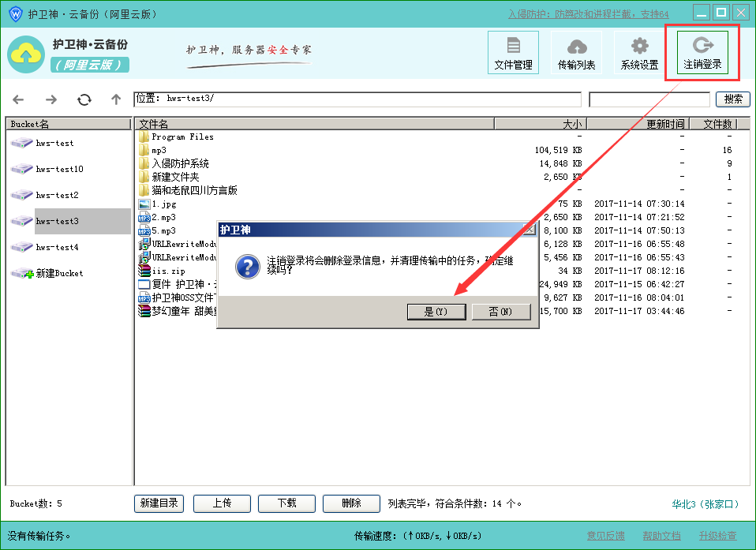Refresh the file listing
The width and height of the screenshot is (756, 550).
[84, 99]
